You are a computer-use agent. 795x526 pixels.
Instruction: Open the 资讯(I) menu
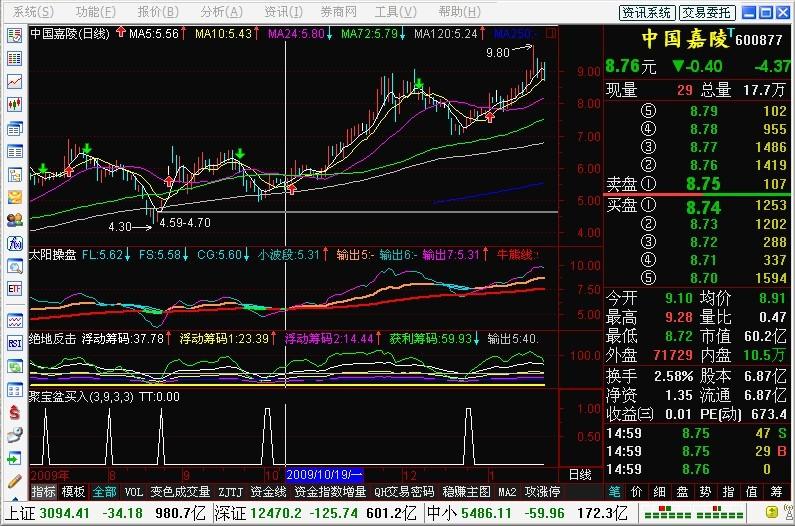(x=283, y=11)
